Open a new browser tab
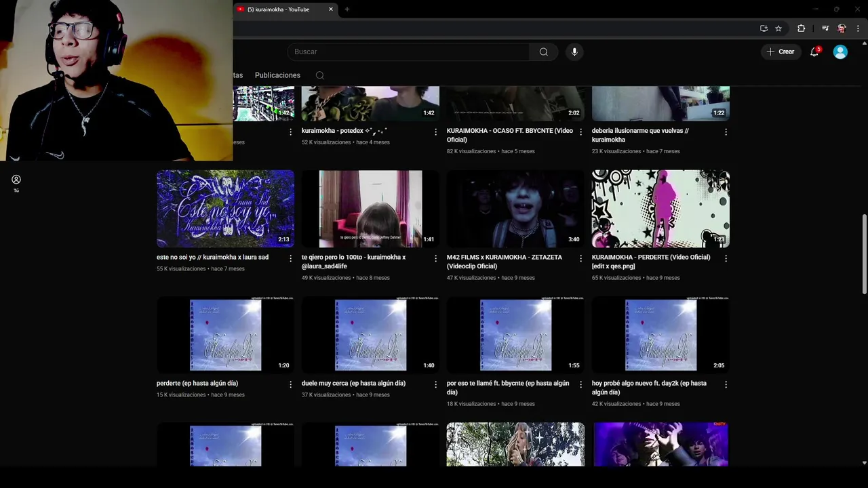Viewport: 868px width, 488px height. [347, 9]
